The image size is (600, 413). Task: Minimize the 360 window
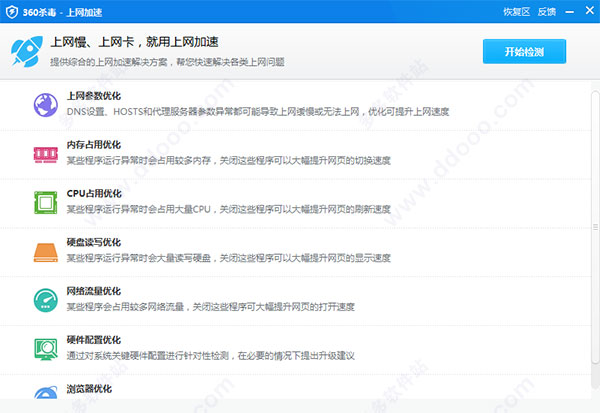point(569,12)
